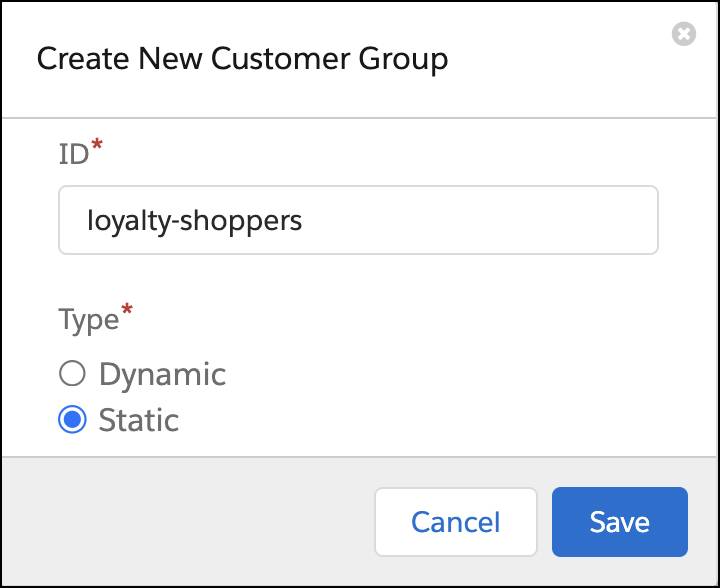Save the new customer group
This screenshot has height=588, width=720.
pyautogui.click(x=619, y=522)
